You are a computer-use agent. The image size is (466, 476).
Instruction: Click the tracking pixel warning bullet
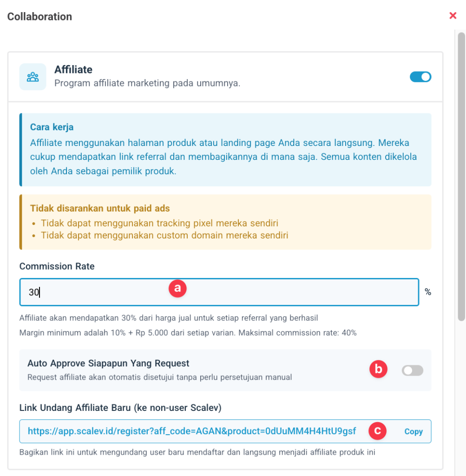pos(159,223)
